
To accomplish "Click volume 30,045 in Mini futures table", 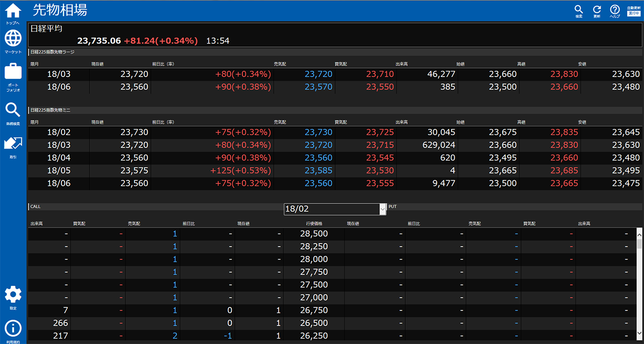I will [x=441, y=132].
